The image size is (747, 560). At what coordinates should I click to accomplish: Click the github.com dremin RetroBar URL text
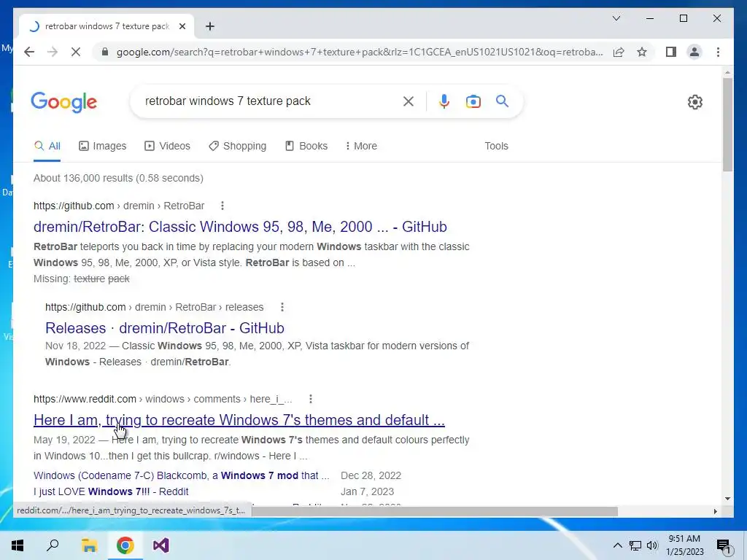click(119, 206)
